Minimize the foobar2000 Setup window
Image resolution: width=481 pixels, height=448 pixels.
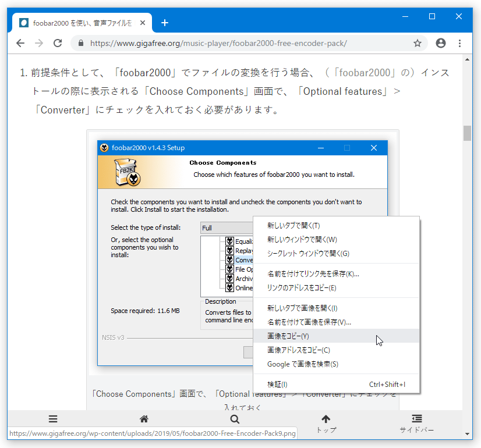tap(321, 148)
